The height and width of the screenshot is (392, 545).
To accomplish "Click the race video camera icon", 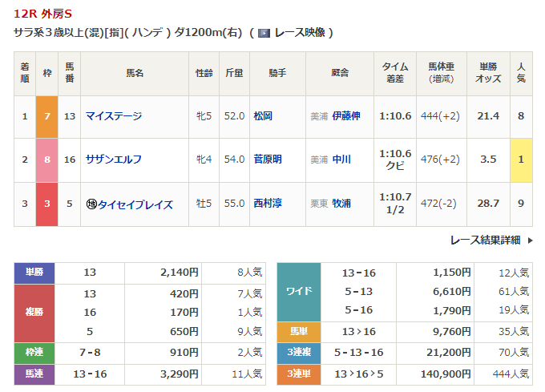I will 264,33.
